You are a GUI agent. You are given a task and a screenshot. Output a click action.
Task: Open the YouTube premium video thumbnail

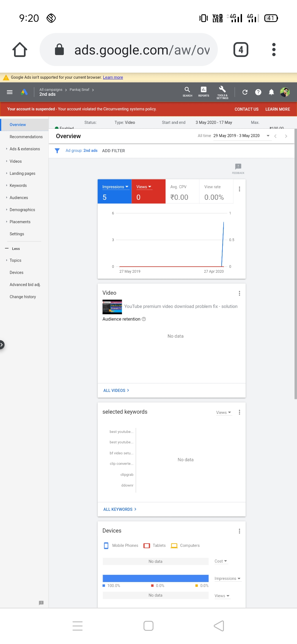tap(112, 307)
